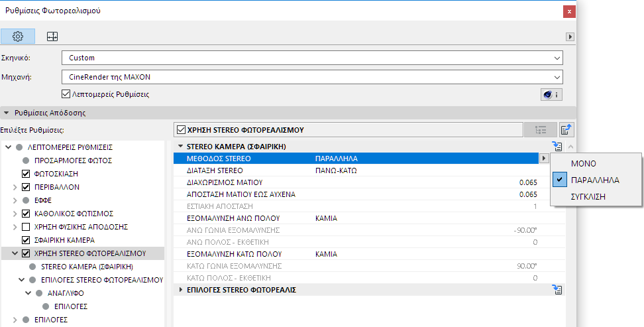This screenshot has width=644, height=327.
Task: Uncheck the ΦΩΤΟΣΚΙΑΣΗ checkbox
Action: pyautogui.click(x=26, y=174)
